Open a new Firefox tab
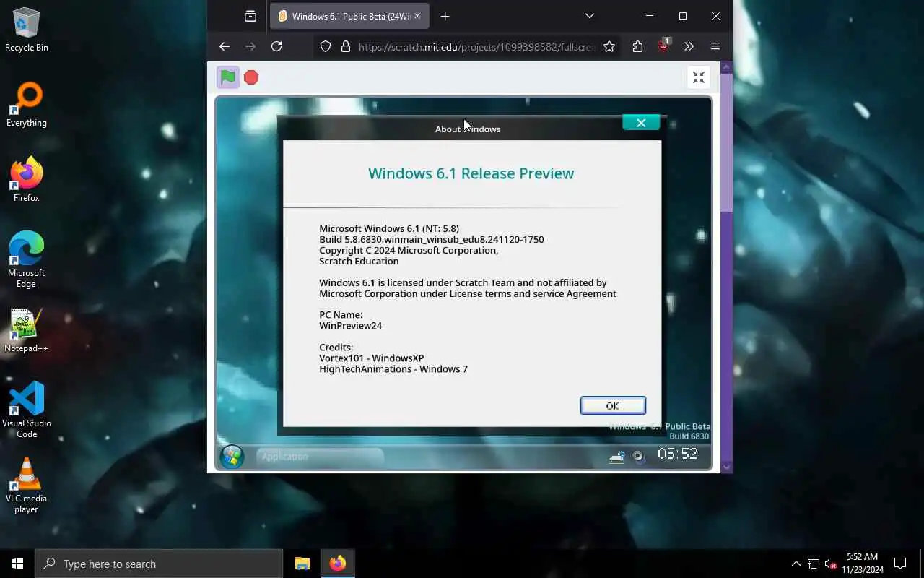The height and width of the screenshot is (578, 924). 445,16
